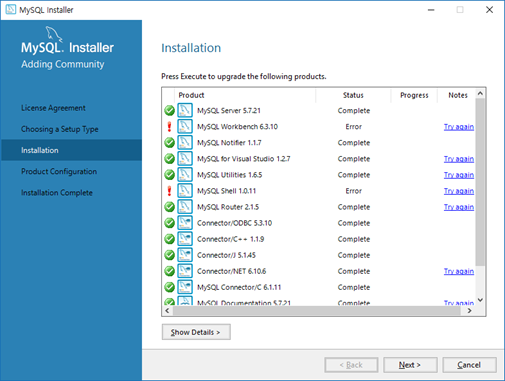Click the red error mark beside MySQL Shell
The width and height of the screenshot is (505, 381).
point(169,191)
